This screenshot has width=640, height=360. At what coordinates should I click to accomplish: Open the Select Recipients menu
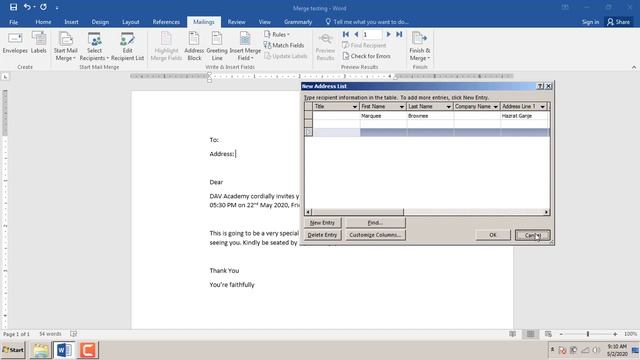click(x=94, y=47)
